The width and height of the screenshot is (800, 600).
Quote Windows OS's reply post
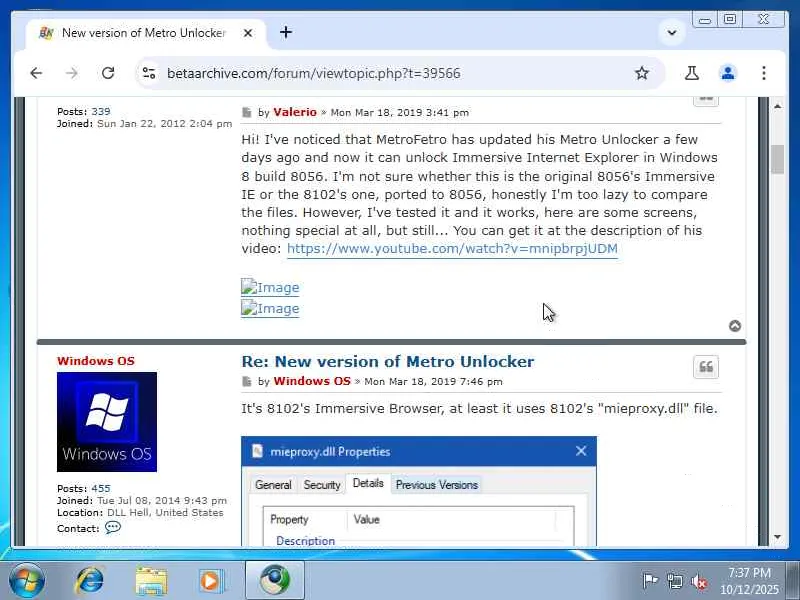pyautogui.click(x=706, y=367)
